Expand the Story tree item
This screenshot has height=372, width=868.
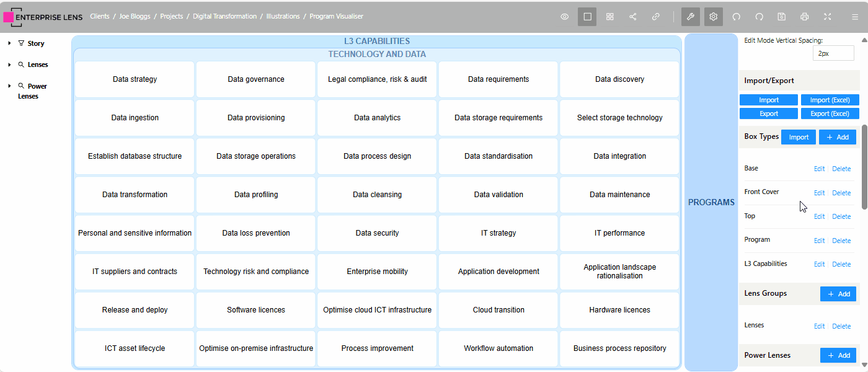click(9, 43)
